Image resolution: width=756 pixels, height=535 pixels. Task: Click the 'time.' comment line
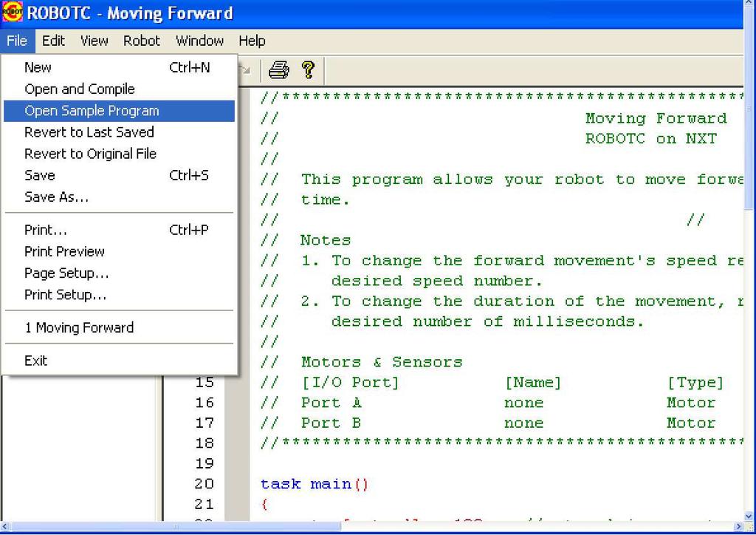(x=326, y=200)
